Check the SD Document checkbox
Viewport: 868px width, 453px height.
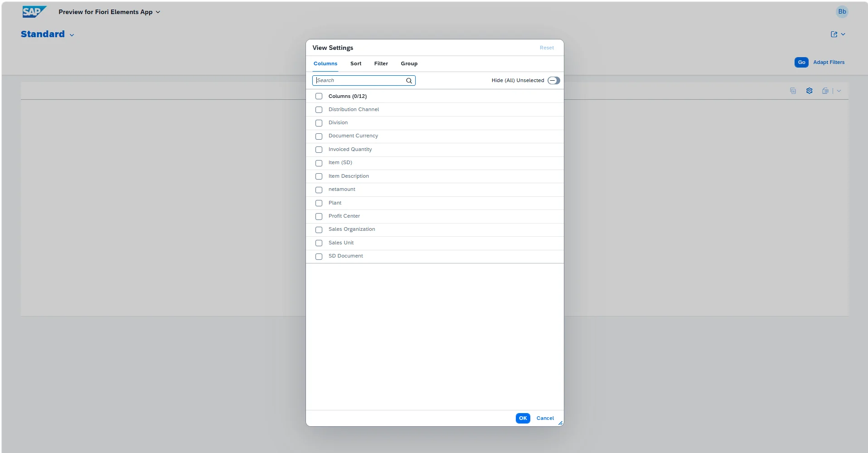(x=319, y=256)
